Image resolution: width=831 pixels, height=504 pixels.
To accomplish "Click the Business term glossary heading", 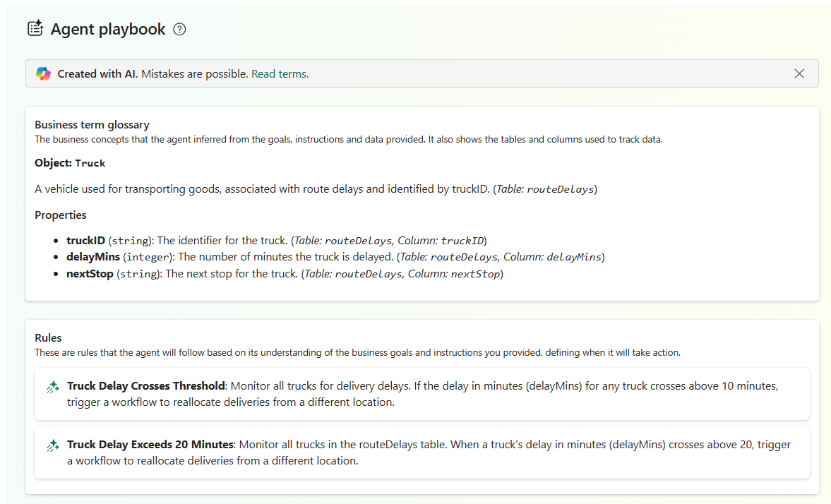I will tap(92, 124).
